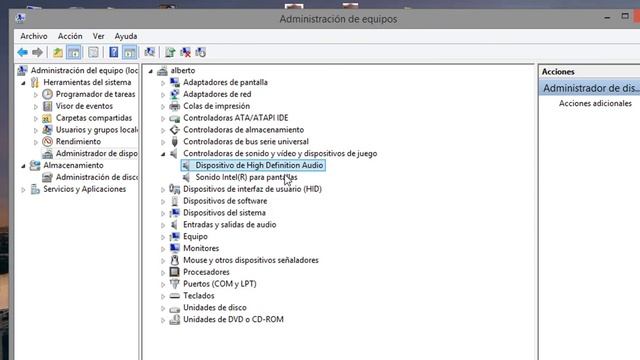Open Acciones adicionales in the Acciones pane
The width and height of the screenshot is (640, 360).
[x=595, y=103]
